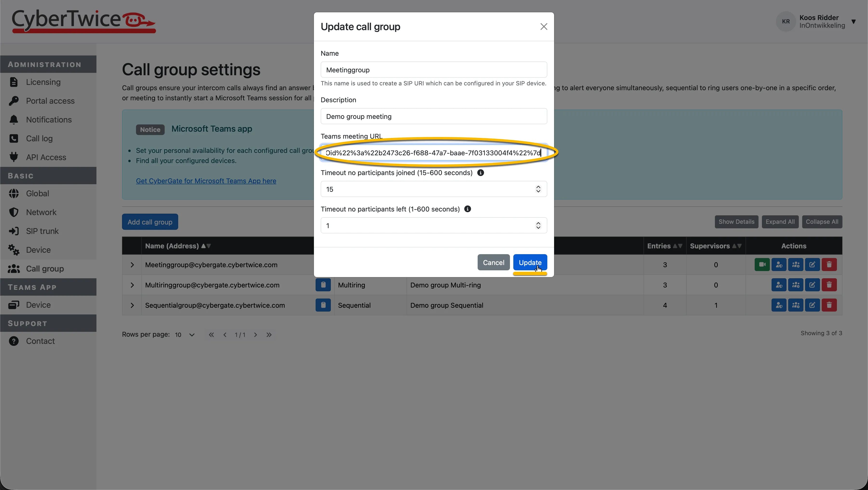Click the members settings icon for the Multiringgroup row
The image size is (868, 490).
pyautogui.click(x=796, y=285)
